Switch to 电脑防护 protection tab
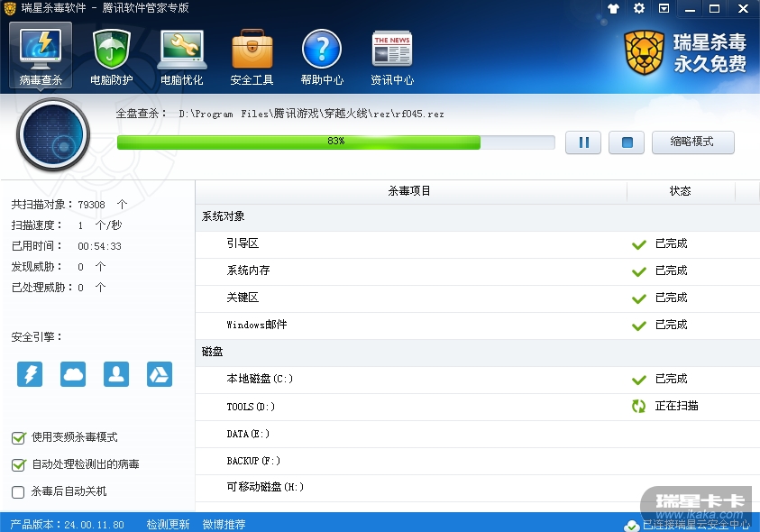This screenshot has width=760, height=532. pos(112,56)
